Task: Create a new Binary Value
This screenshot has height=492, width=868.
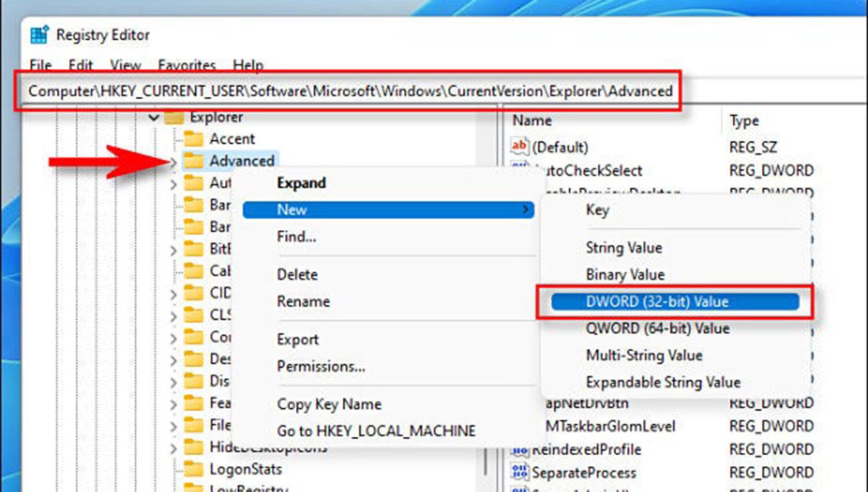Action: [x=625, y=274]
